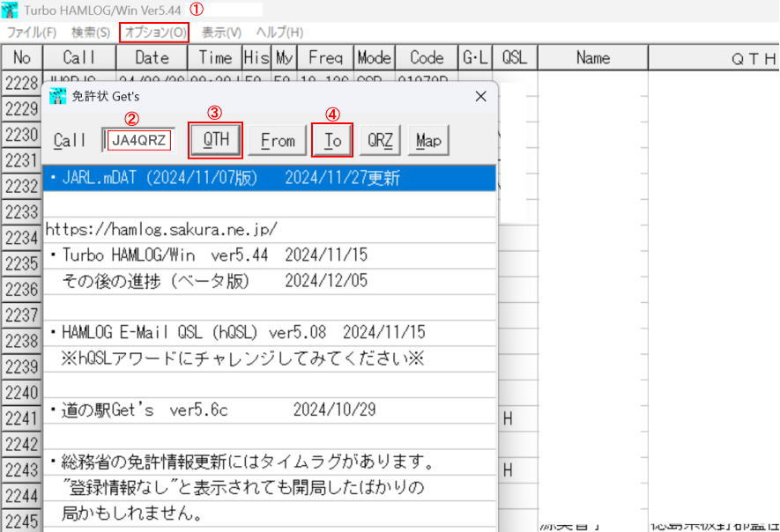Open the ファイル(F) menu
780x532 pixels.
[32, 33]
